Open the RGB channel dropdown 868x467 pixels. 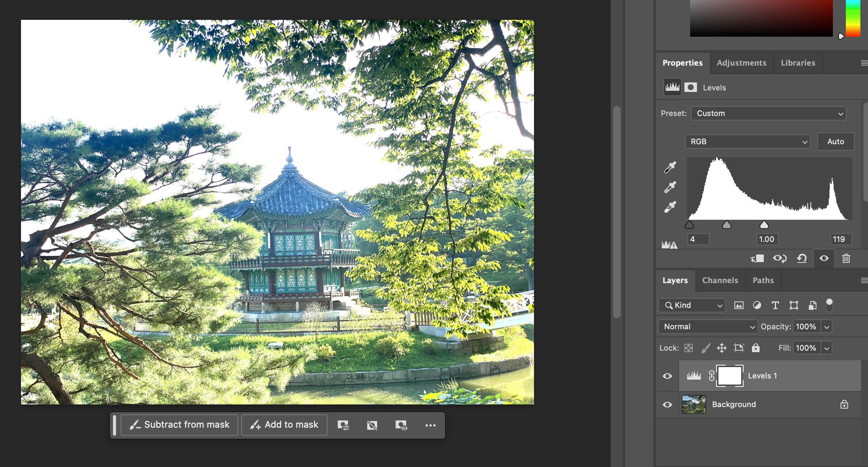[x=747, y=142]
